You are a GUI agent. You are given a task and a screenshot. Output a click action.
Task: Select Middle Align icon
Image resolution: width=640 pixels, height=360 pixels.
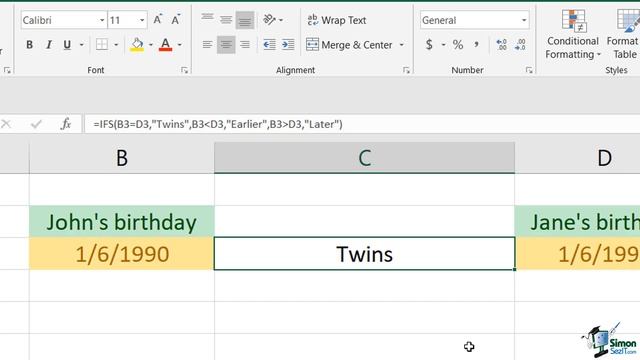(226, 19)
